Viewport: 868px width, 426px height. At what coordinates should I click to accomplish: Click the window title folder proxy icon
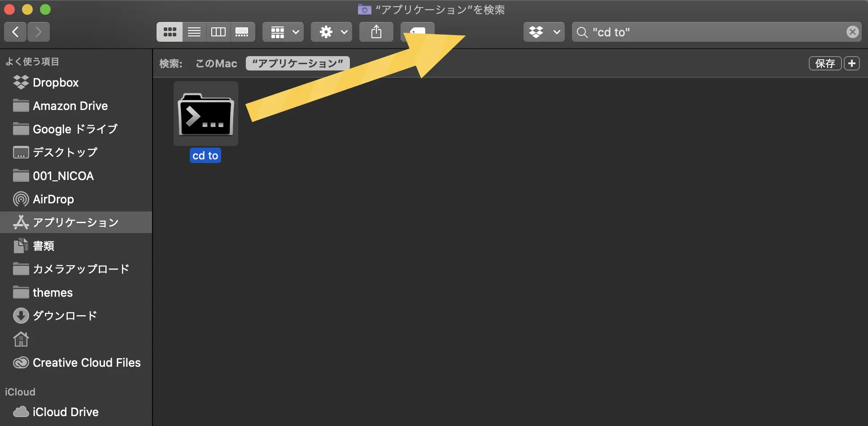point(364,9)
